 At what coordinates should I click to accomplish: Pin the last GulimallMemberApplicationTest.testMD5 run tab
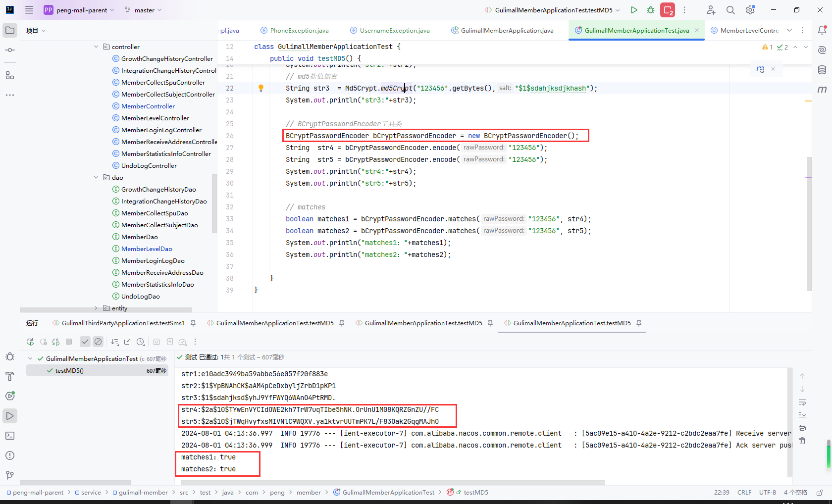click(639, 323)
